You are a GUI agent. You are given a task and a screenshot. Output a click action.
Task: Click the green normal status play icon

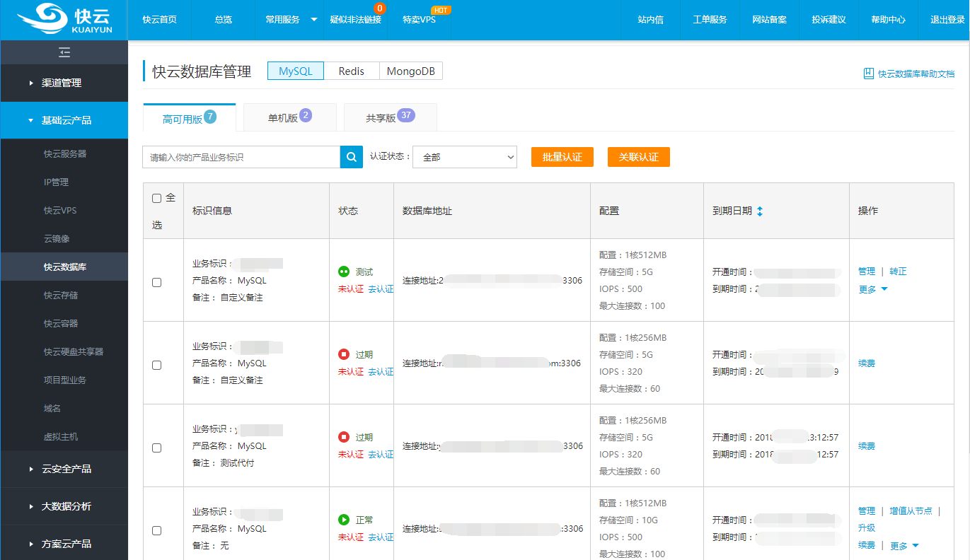click(x=344, y=520)
